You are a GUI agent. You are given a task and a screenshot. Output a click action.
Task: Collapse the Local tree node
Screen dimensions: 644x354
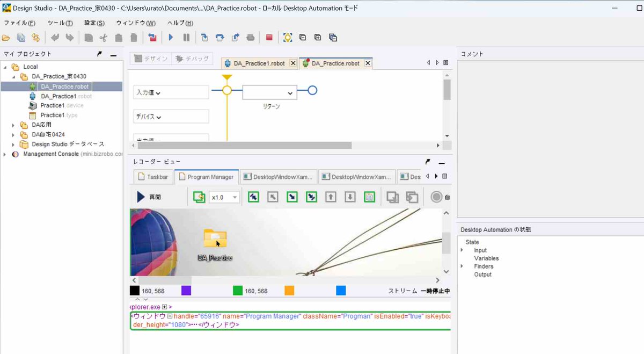point(5,67)
